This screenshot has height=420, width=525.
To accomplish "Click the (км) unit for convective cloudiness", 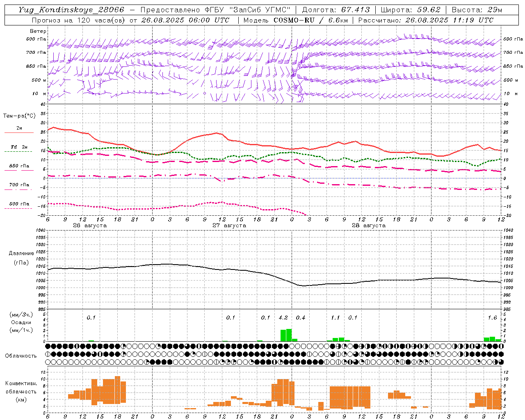I will click(x=21, y=399).
